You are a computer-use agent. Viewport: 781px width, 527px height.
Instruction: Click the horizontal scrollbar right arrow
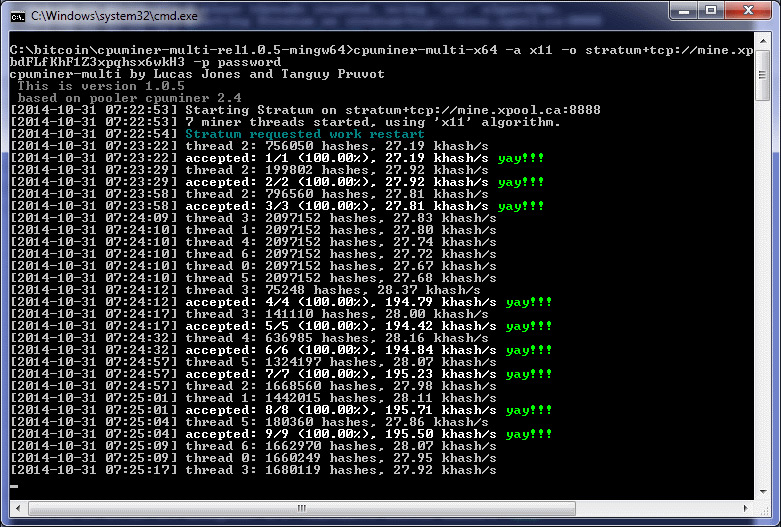[x=746, y=510]
